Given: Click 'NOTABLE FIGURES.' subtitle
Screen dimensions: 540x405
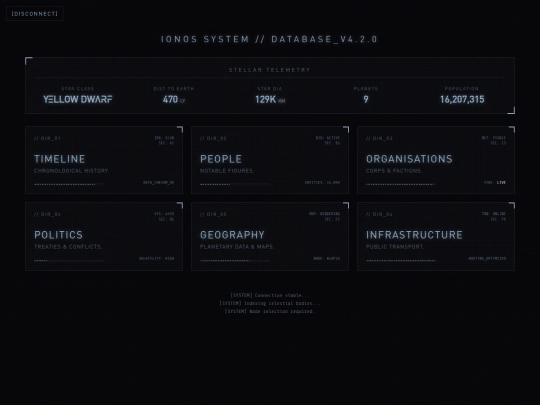Looking at the screenshot, I should tap(227, 171).
